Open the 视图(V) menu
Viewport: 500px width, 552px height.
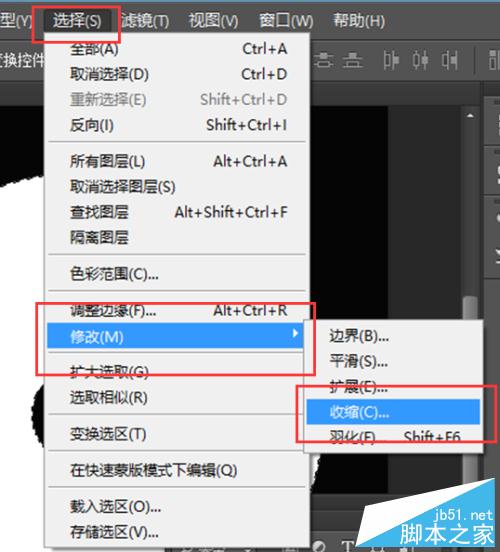click(x=213, y=21)
